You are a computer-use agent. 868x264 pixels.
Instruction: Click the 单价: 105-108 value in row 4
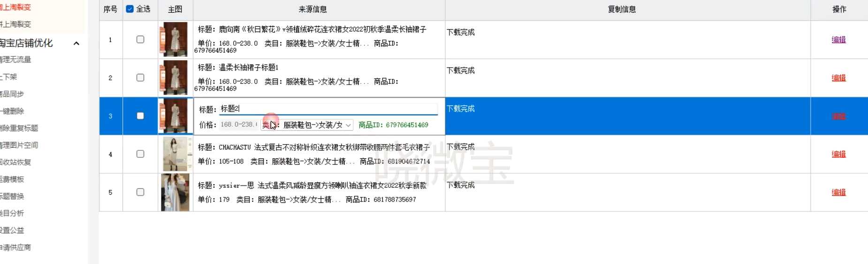[x=221, y=162]
